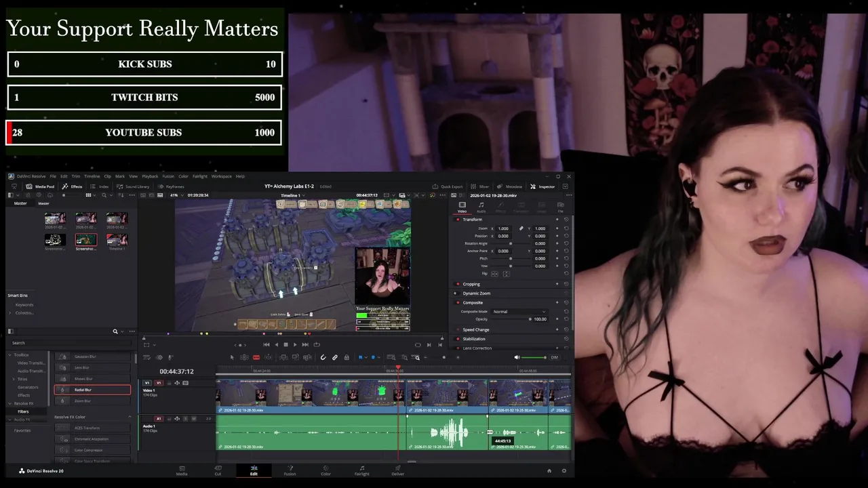Open the Timeline menu
The image size is (868, 488).
point(92,176)
